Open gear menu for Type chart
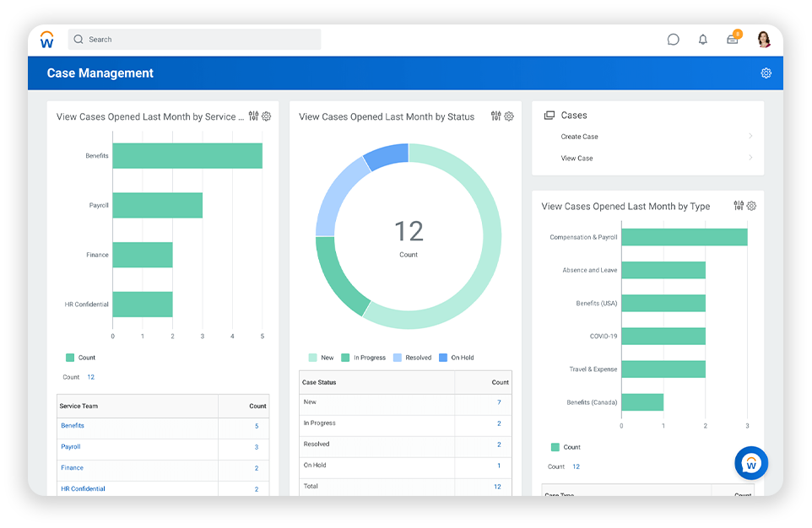 coord(751,206)
